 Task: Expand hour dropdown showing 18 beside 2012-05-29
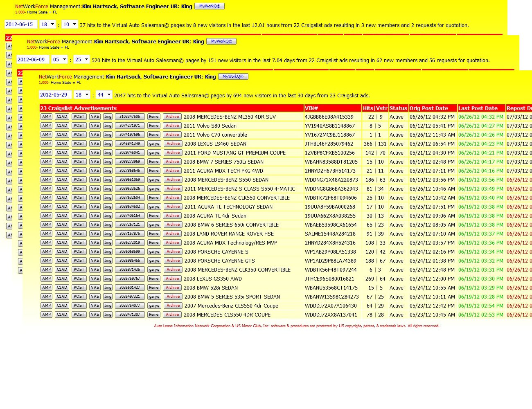click(82, 95)
